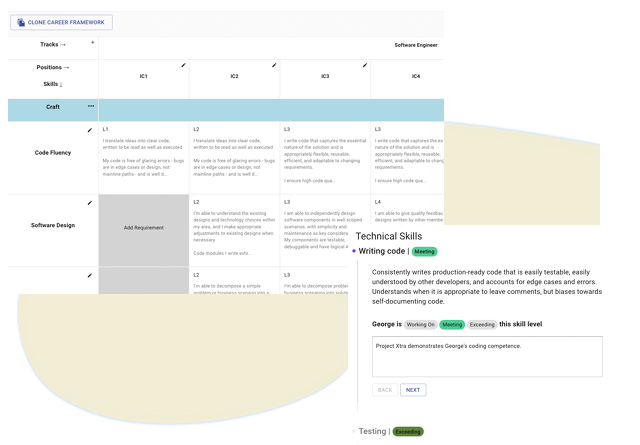Edit the IC2 position with pencil icon
The width and height of the screenshot is (640, 445).
click(274, 66)
